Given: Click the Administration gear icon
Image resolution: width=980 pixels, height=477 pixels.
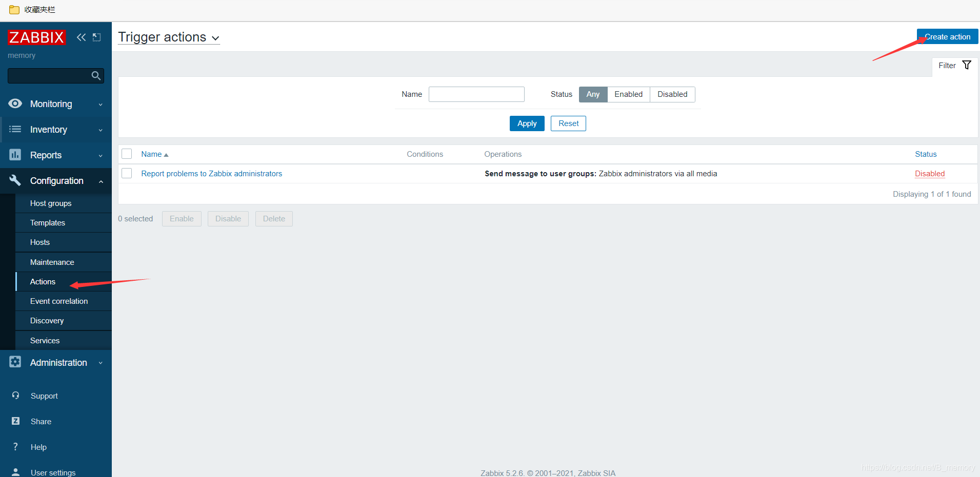Looking at the screenshot, I should coord(15,362).
